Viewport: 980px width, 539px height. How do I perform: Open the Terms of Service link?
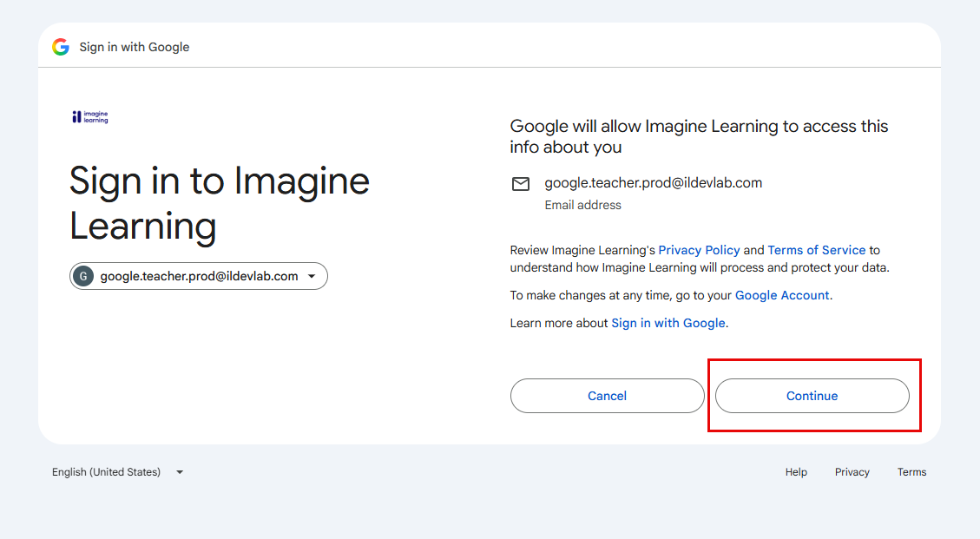pyautogui.click(x=816, y=250)
